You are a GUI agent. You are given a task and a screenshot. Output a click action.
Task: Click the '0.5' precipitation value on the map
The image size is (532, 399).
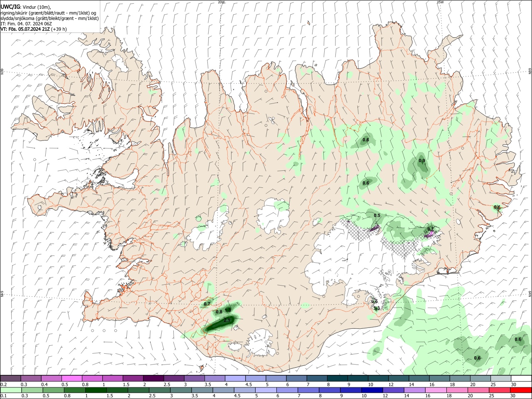click(377, 215)
